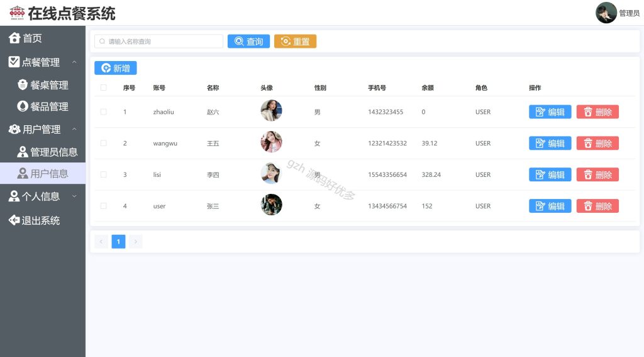Delete the wangwu user row
This screenshot has width=644, height=357.
pyautogui.click(x=597, y=143)
